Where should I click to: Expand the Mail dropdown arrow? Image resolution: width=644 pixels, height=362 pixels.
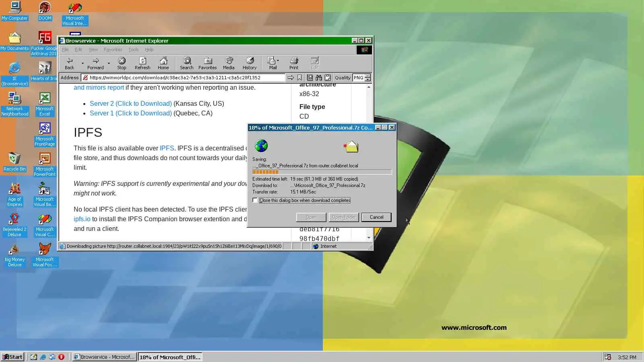278,61
